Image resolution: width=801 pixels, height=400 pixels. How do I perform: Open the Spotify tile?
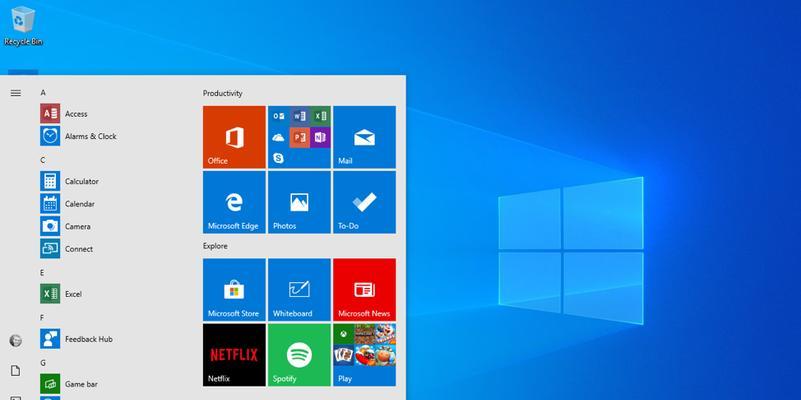tap(299, 355)
